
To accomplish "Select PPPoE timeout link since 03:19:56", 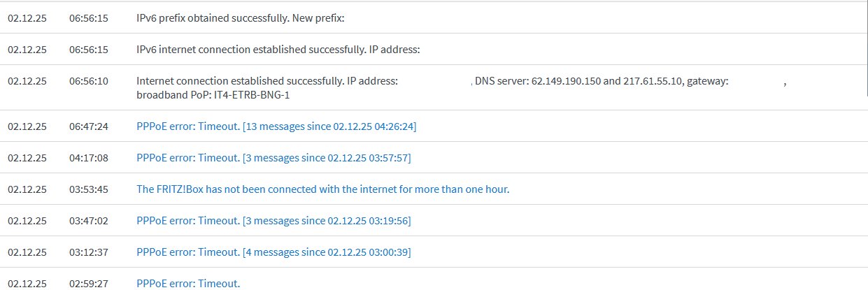I will click(273, 221).
